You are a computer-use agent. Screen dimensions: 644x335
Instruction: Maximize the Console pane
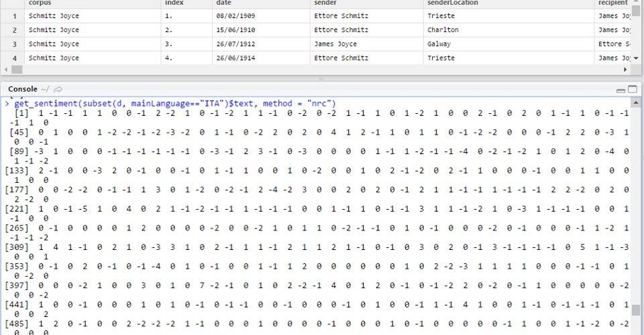633,89
